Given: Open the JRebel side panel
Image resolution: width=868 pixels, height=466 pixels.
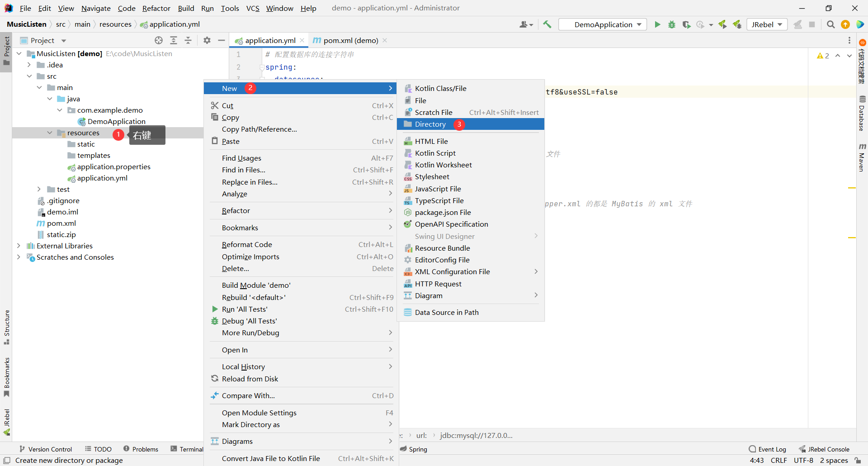Looking at the screenshot, I should (x=7, y=422).
